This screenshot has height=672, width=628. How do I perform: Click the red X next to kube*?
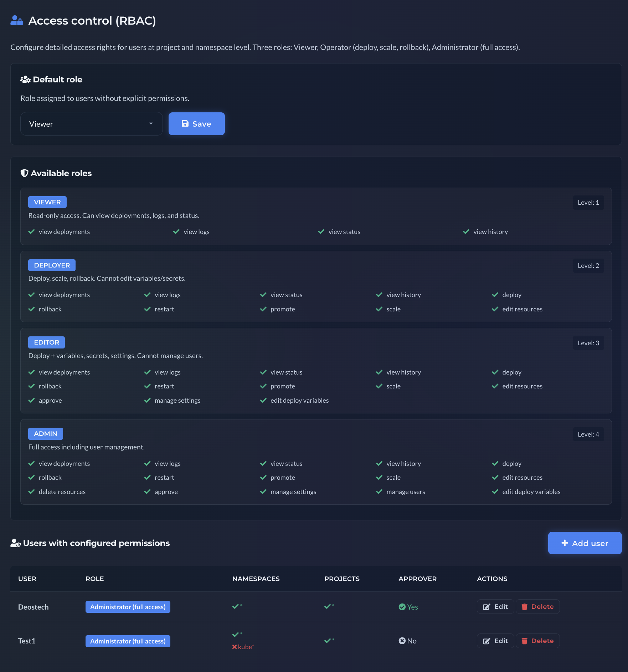pyautogui.click(x=235, y=647)
